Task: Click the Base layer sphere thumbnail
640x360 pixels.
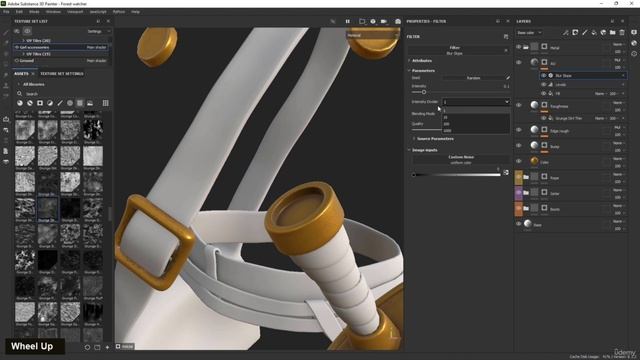Action: 528,224
